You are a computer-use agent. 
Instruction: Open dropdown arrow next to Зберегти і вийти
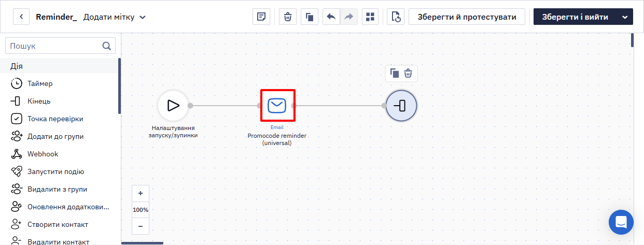(x=625, y=17)
